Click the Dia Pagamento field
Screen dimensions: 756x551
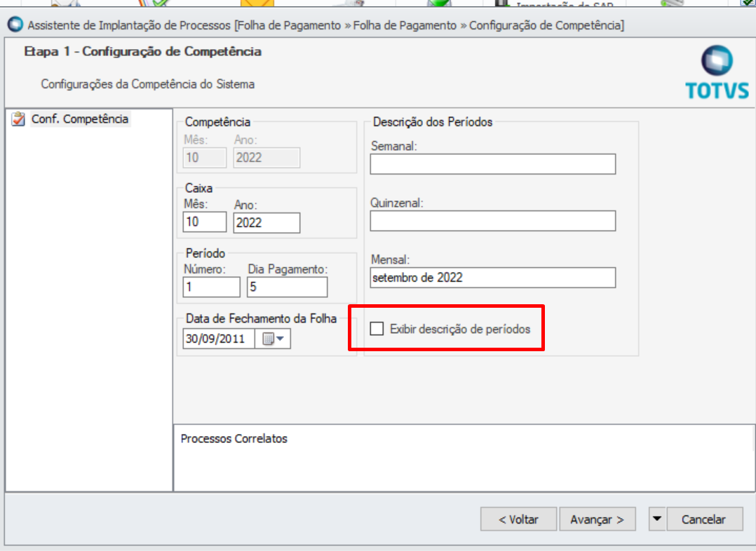(287, 287)
